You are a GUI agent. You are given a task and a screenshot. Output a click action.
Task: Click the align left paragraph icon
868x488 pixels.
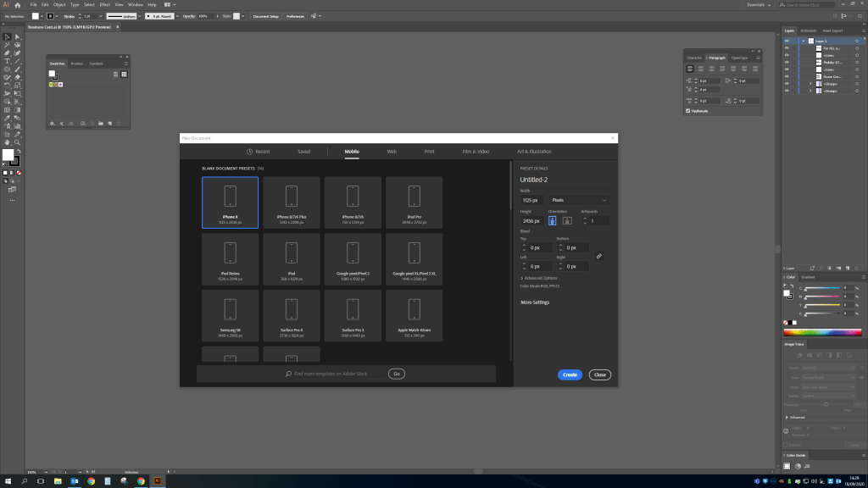pyautogui.click(x=690, y=69)
